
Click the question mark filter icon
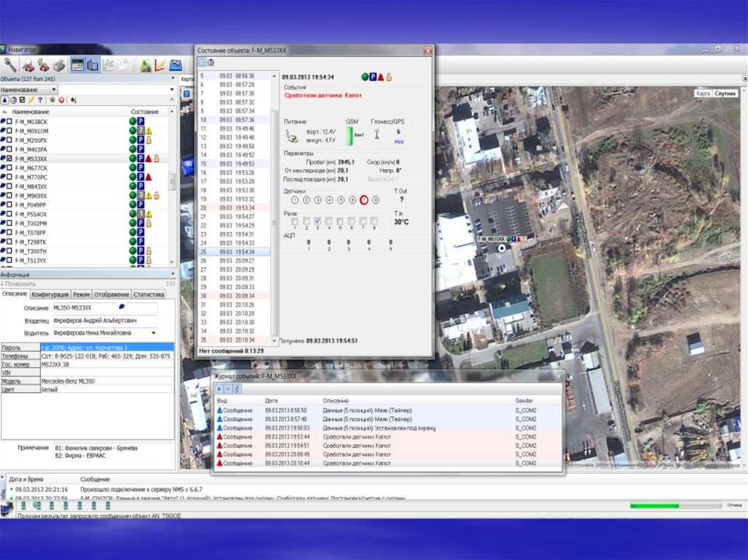click(39, 99)
